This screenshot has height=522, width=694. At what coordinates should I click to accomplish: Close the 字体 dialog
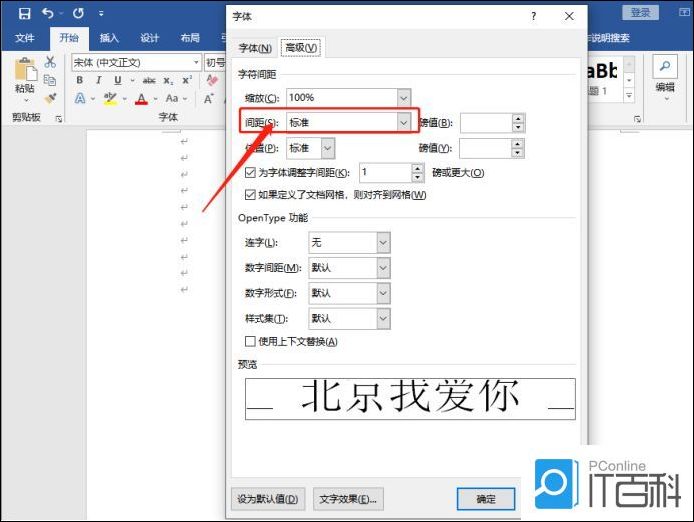click(x=569, y=16)
